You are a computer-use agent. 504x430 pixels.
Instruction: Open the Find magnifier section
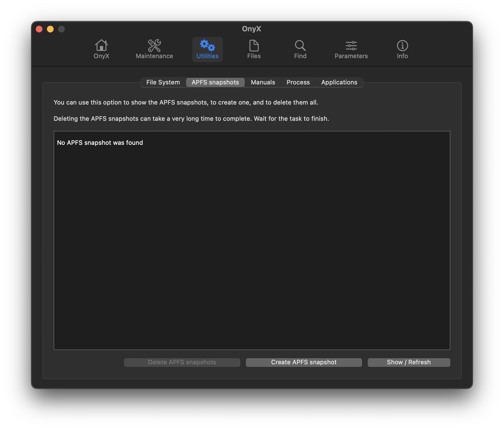(300, 49)
